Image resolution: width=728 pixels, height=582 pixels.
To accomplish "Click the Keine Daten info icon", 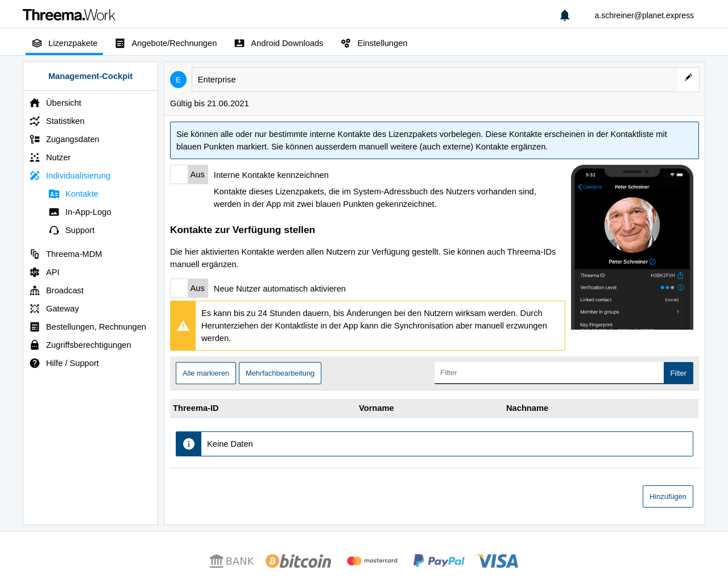I will click(x=189, y=444).
